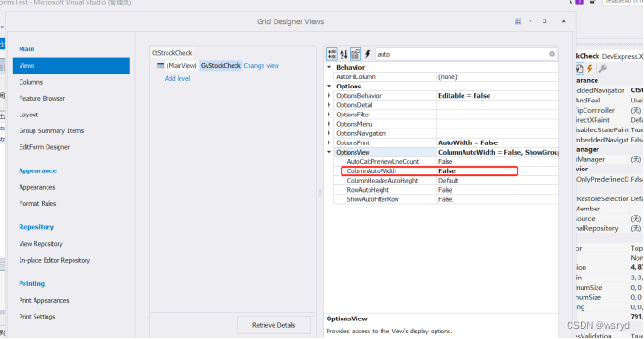Collapse the Options category
The image size is (644, 339).
pyautogui.click(x=329, y=87)
